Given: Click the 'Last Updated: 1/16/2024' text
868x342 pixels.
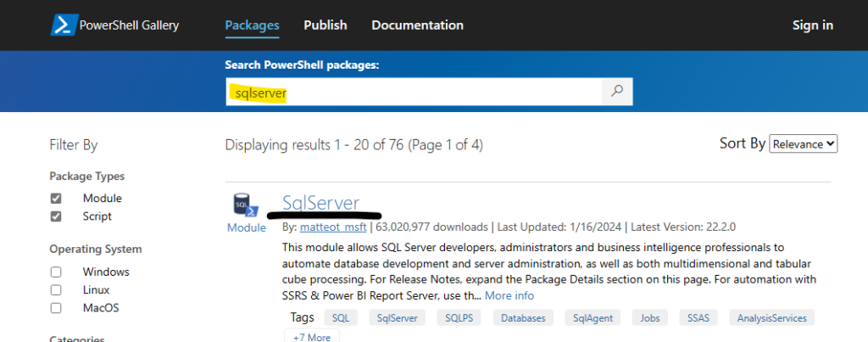Looking at the screenshot, I should [561, 227].
